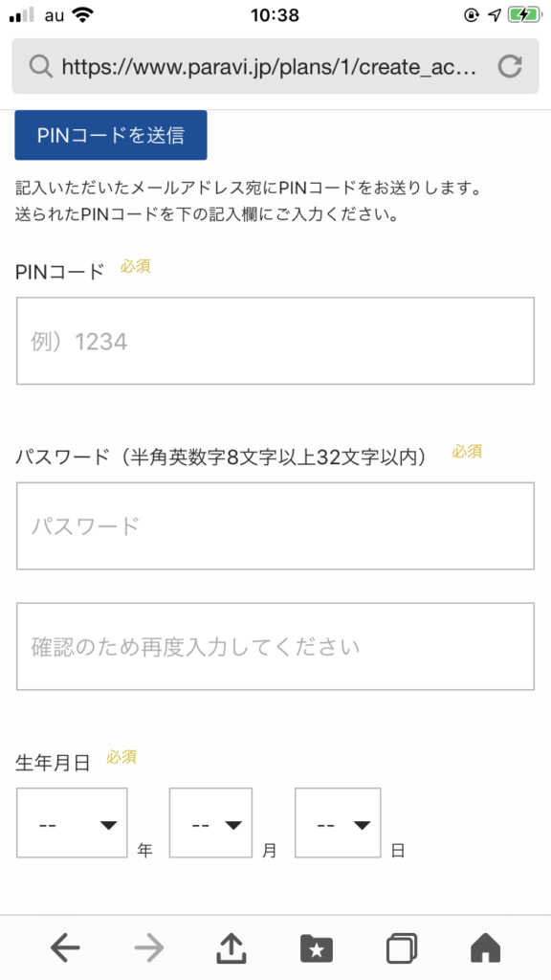Tap the home icon in bottom toolbar
551x980 pixels.
(485, 948)
